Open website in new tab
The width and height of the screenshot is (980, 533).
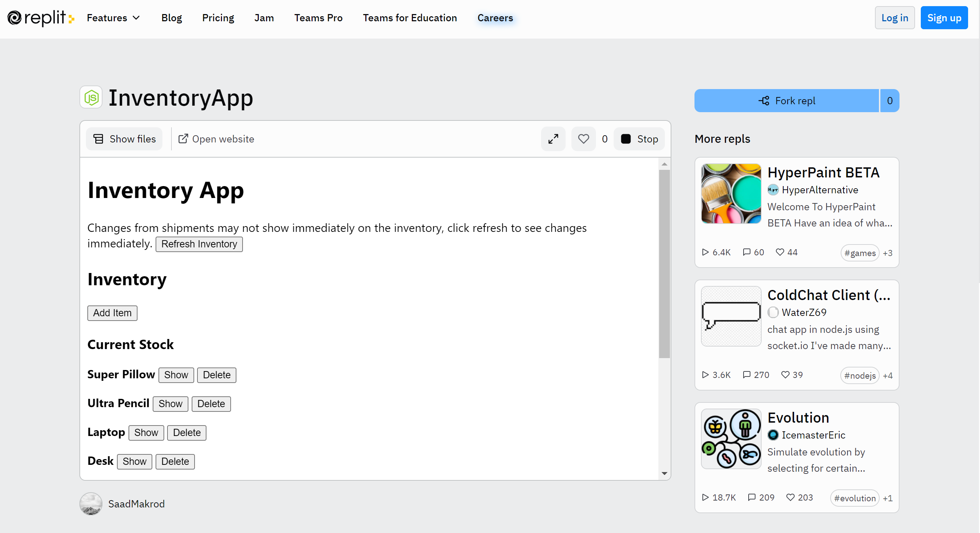pyautogui.click(x=216, y=139)
